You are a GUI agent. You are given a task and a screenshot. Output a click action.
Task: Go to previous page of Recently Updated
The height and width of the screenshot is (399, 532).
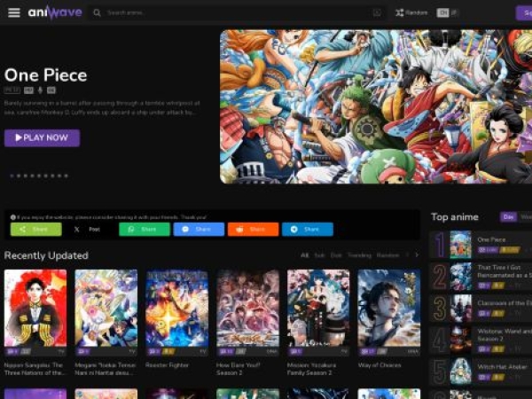408,255
